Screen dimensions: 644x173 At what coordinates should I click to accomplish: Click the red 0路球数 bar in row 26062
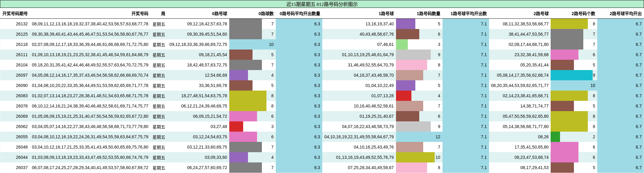pyautogui.click(x=236, y=127)
